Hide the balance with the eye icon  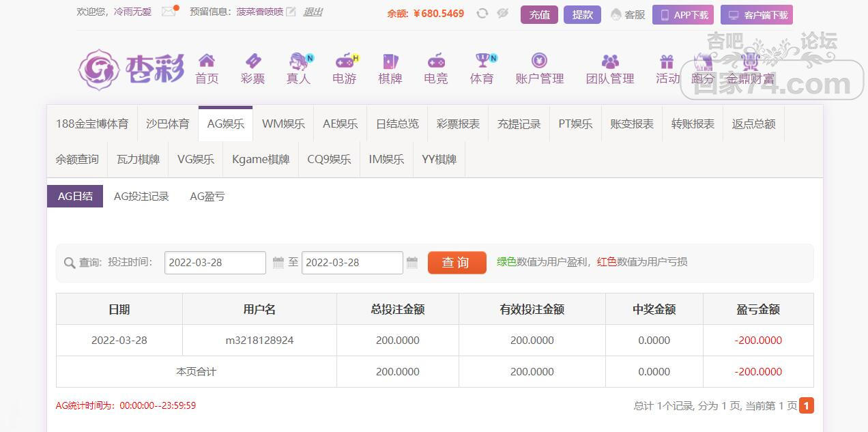coord(503,13)
